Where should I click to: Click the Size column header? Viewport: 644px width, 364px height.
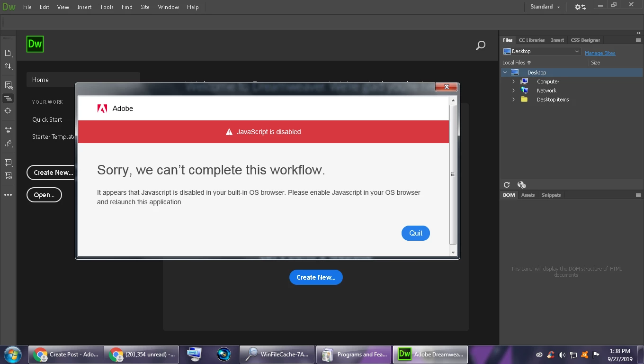pyautogui.click(x=595, y=63)
